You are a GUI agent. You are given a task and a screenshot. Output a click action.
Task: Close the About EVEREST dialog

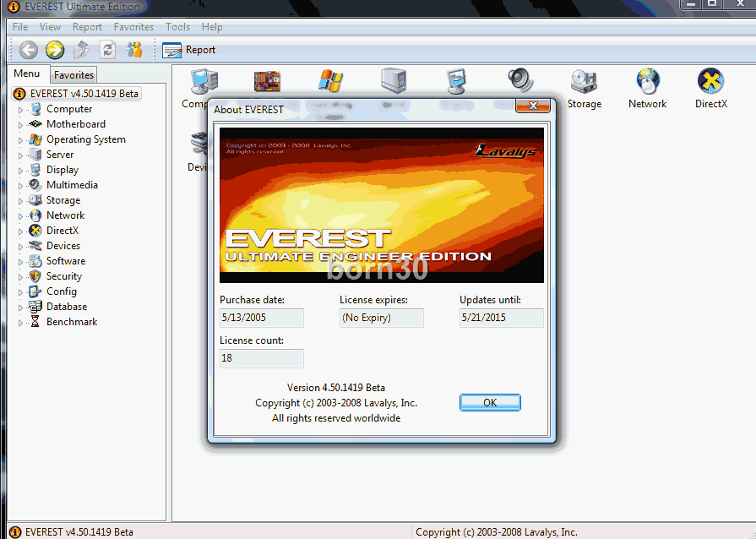tap(533, 106)
